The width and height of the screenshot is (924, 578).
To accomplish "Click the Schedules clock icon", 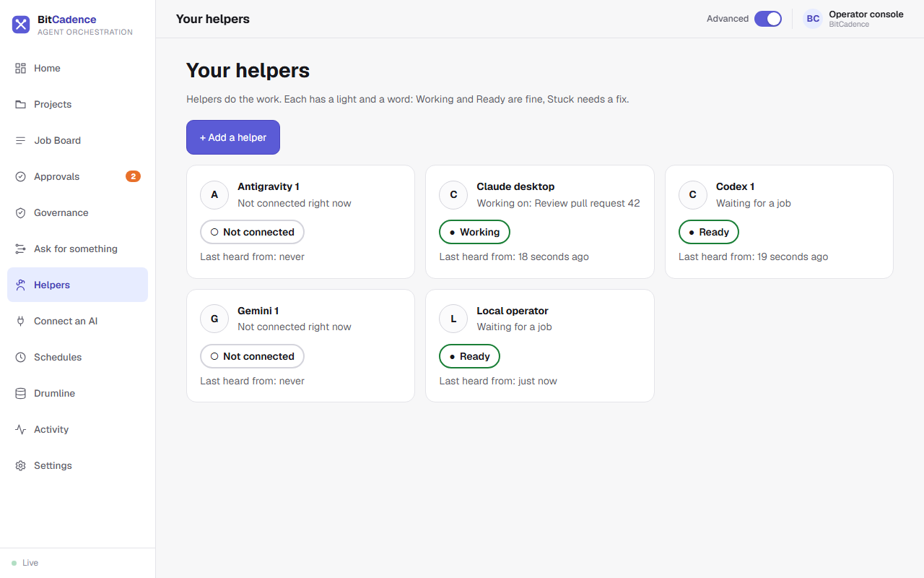I will pyautogui.click(x=20, y=357).
